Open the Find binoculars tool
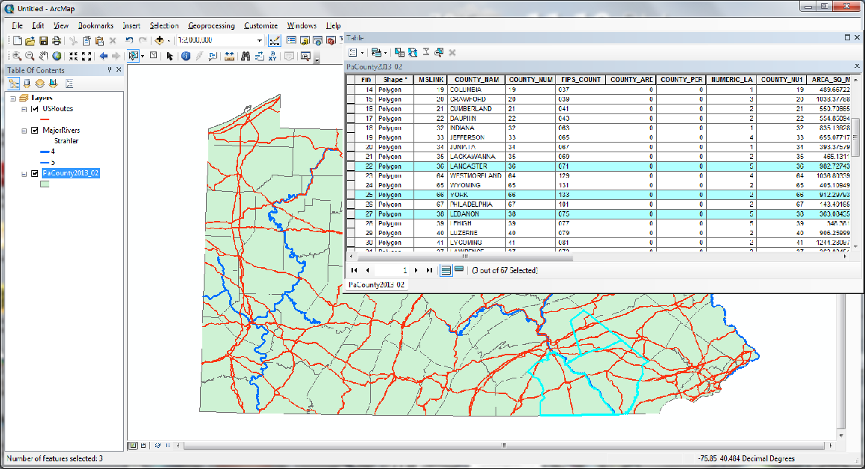Image resolution: width=868 pixels, height=471 pixels. [x=246, y=57]
